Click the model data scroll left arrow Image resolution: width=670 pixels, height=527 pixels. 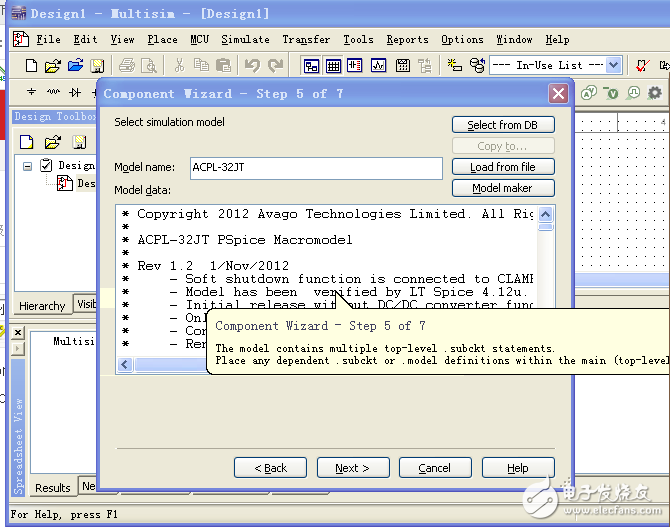[x=125, y=365]
